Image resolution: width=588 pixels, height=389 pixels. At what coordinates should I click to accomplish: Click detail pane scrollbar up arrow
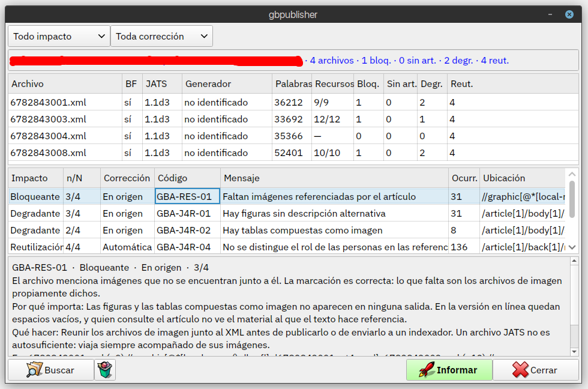pyautogui.click(x=574, y=261)
